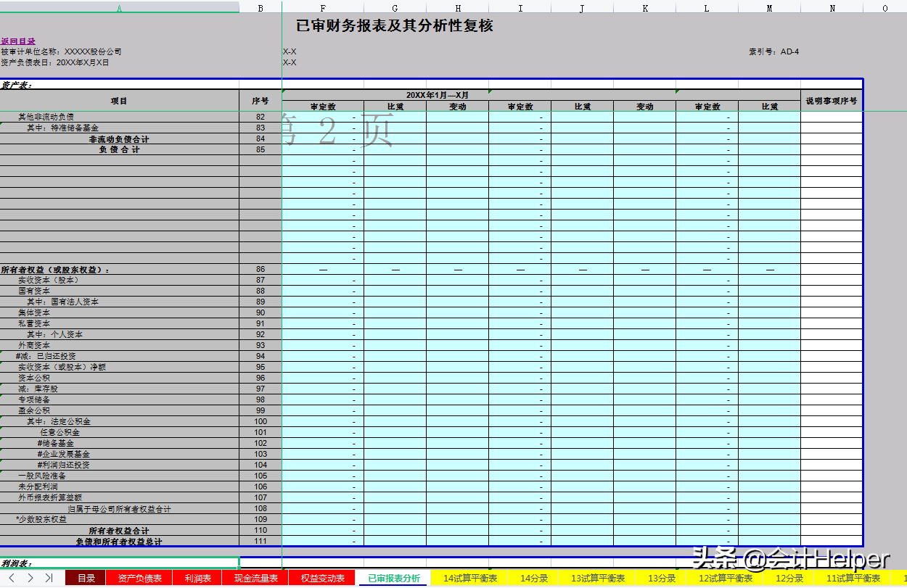
Task: Select column F header
Action: click(323, 7)
